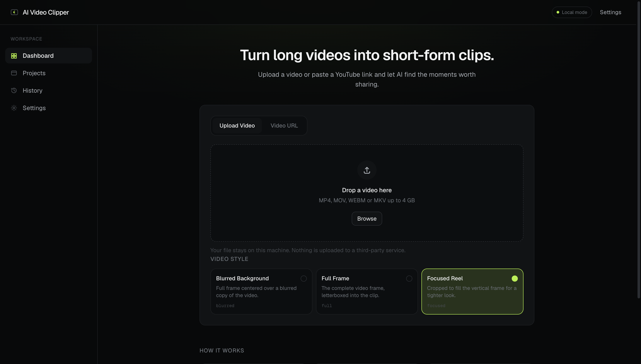641x364 pixels.
Task: Click the Dashboard grid icon in sidebar
Action: [x=14, y=56]
